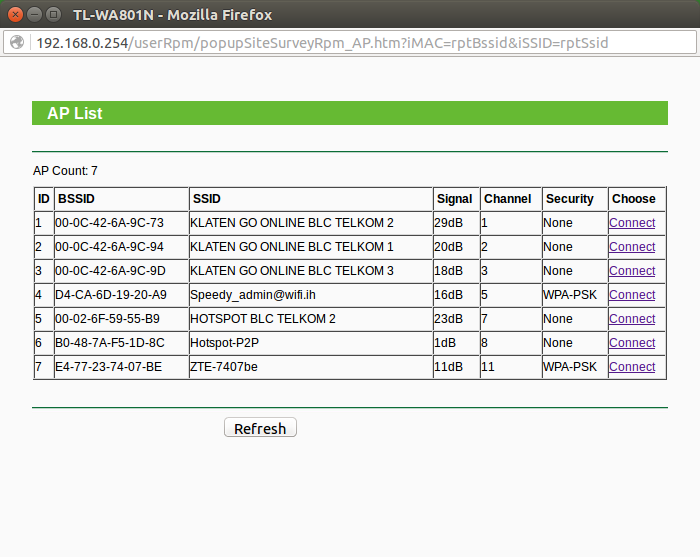Minimize the TL-WA801N window
This screenshot has height=557, width=700.
tap(34, 15)
